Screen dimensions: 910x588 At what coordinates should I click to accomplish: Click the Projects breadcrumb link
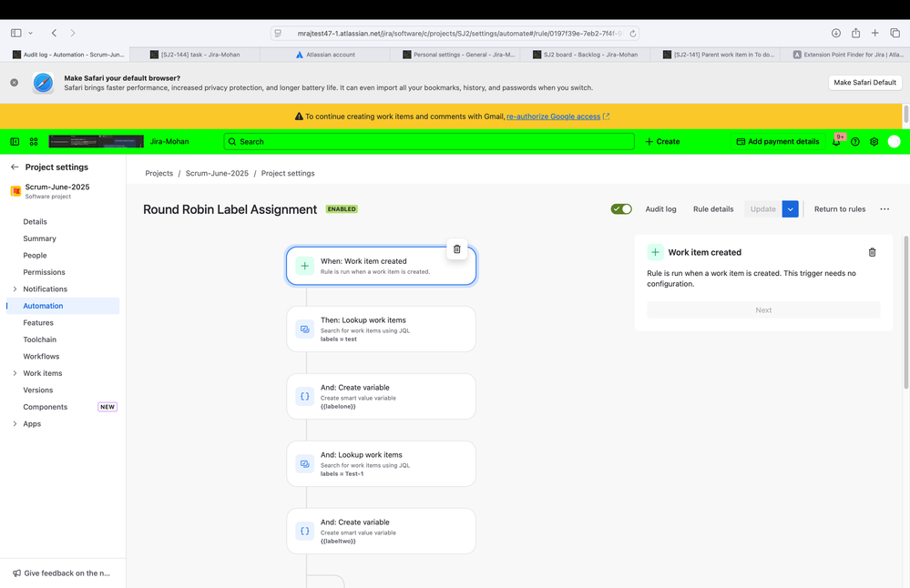159,173
